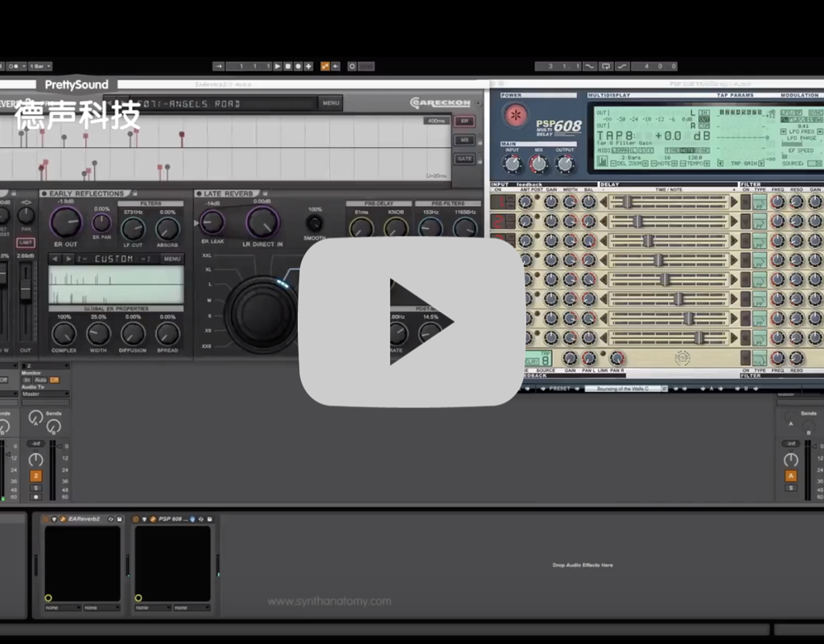
Task: Select the ER view button in EAReverb
Action: pos(464,122)
